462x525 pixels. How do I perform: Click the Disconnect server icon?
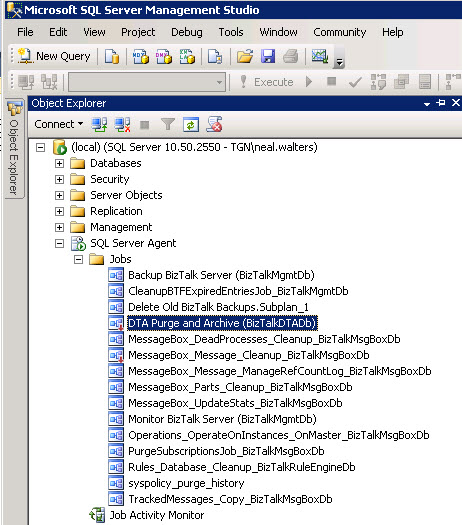pos(122,125)
